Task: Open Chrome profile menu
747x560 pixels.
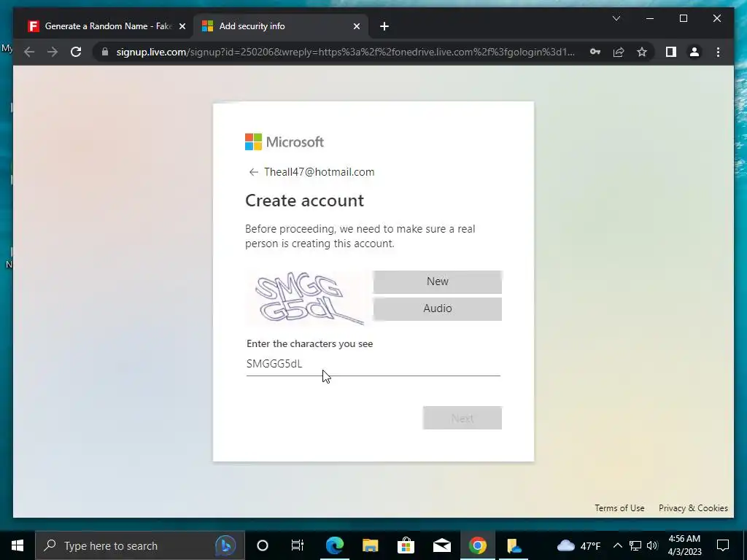Action: (x=694, y=52)
